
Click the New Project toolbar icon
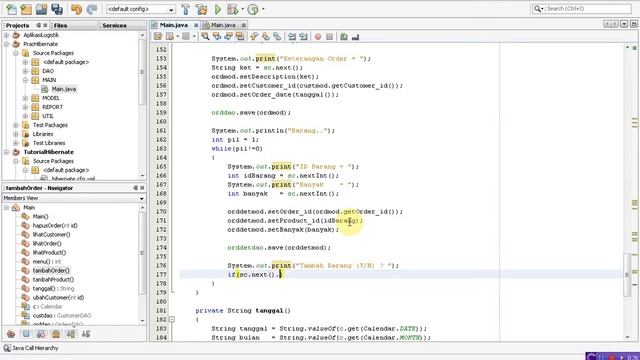(x=26, y=9)
